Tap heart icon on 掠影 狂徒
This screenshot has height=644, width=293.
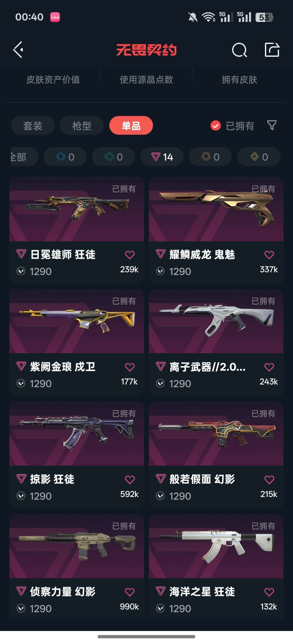[x=130, y=479]
